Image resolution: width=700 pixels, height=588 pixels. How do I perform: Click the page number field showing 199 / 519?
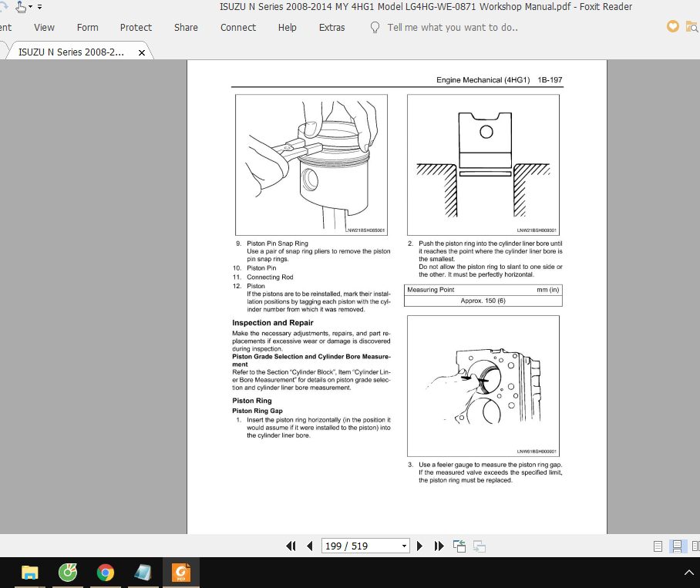coord(360,546)
